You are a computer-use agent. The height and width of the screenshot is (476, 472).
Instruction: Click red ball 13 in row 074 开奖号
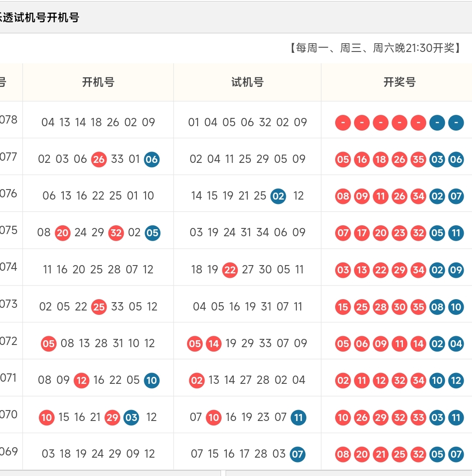362,270
